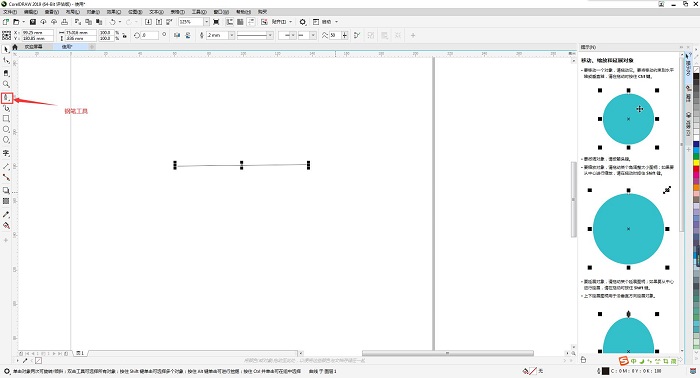
Task: Switch to the Welcome Screen tab
Action: 33,46
